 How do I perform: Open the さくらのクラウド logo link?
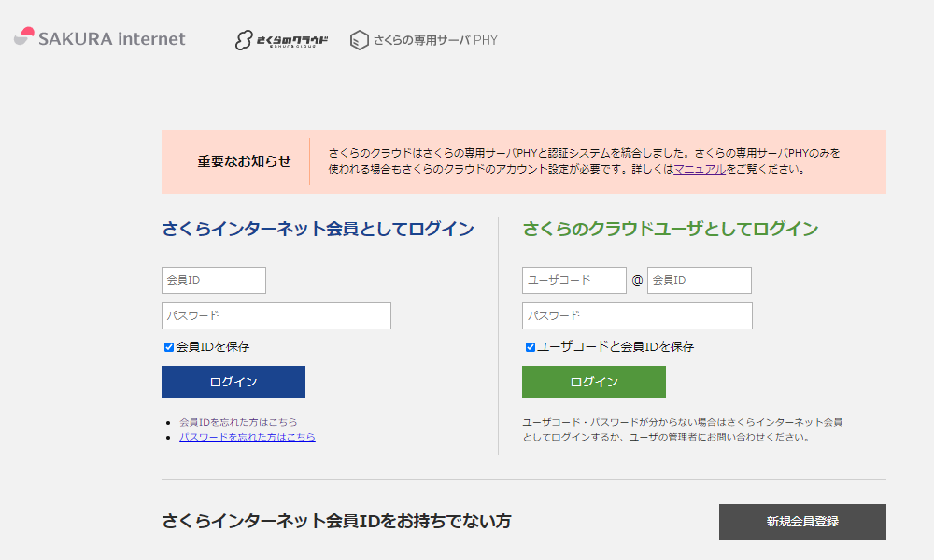281,40
